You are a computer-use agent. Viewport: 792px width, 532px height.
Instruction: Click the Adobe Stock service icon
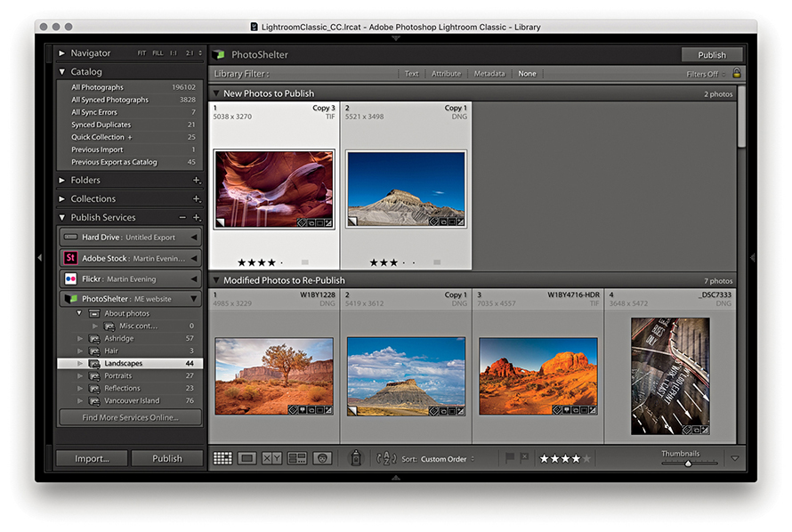click(70, 258)
